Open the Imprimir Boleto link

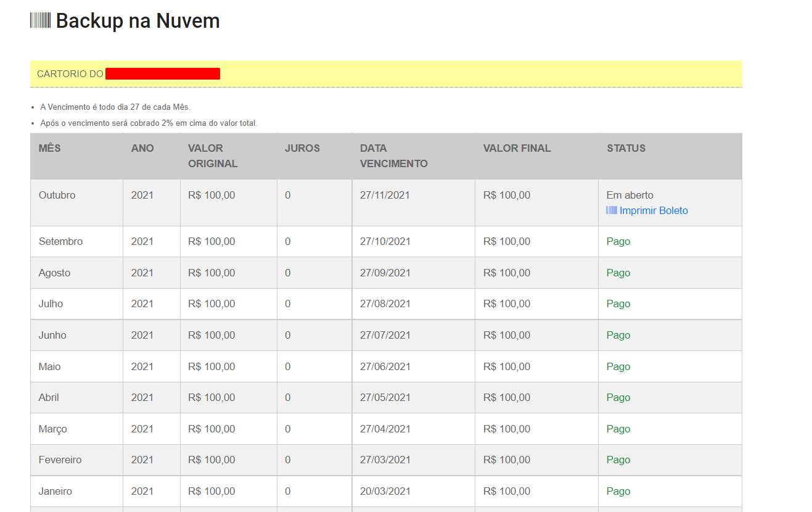coord(654,210)
